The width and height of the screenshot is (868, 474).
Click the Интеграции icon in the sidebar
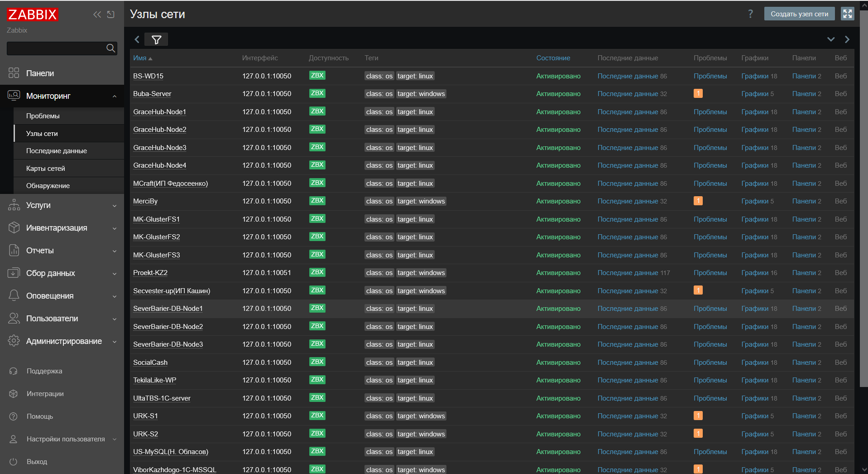pyautogui.click(x=14, y=393)
